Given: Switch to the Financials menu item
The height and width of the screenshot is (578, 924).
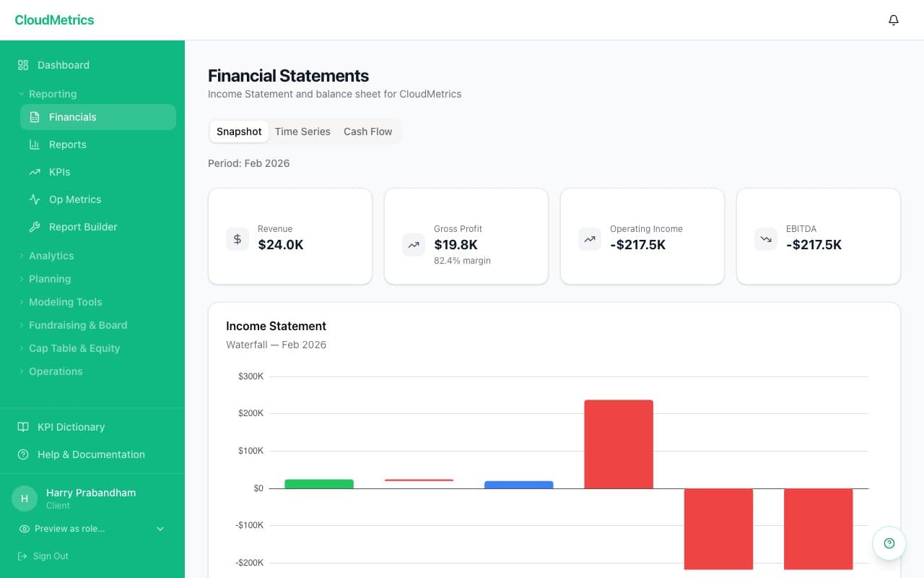Looking at the screenshot, I should pos(72,117).
